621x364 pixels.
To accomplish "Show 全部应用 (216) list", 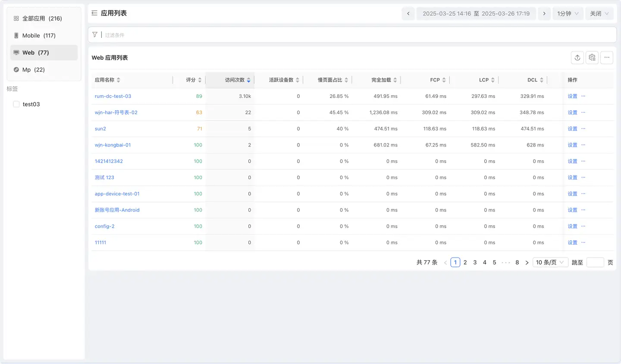I will coord(42,19).
